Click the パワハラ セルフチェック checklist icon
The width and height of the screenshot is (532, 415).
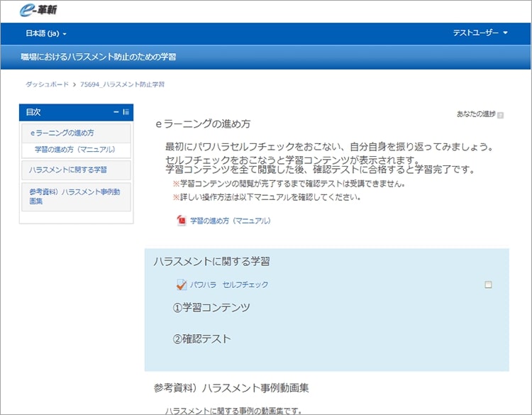pos(182,284)
